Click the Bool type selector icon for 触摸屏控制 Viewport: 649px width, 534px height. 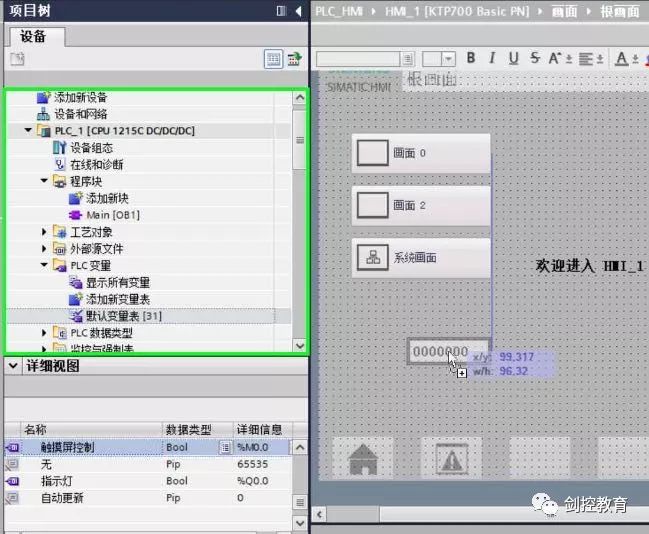click(x=225, y=447)
